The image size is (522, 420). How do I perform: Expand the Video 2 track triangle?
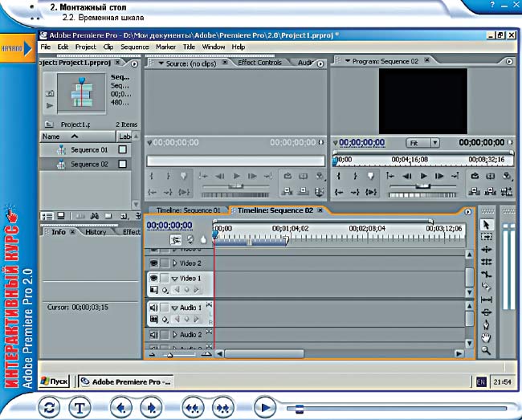coord(174,263)
